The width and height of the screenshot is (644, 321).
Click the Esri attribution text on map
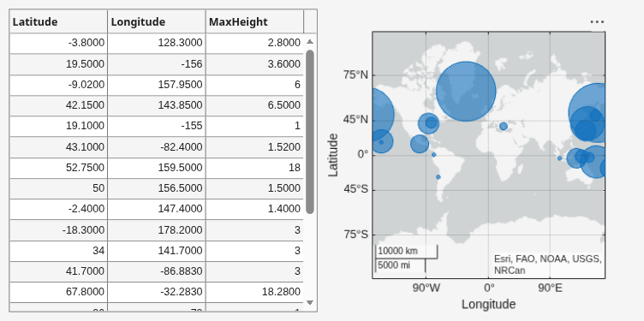point(547,265)
